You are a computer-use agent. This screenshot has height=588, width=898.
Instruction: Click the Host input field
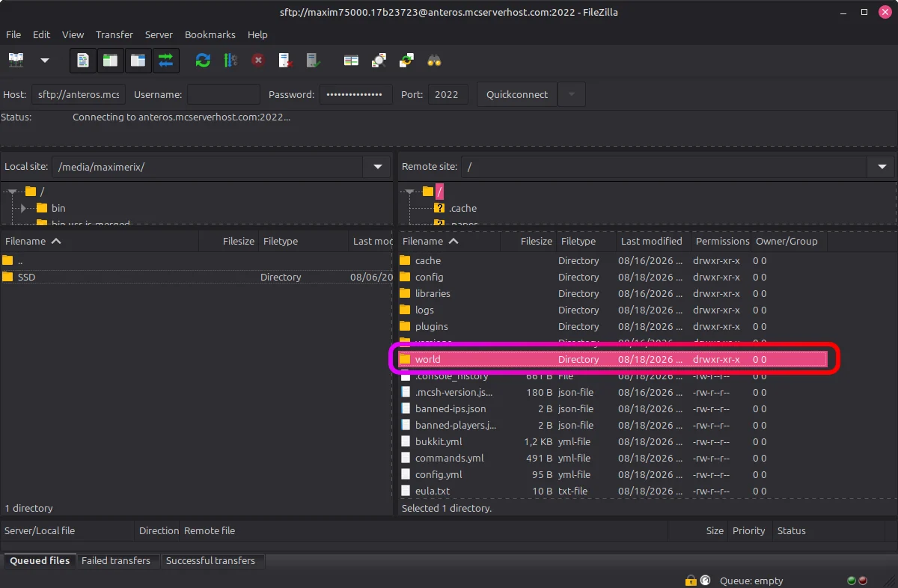coord(79,94)
